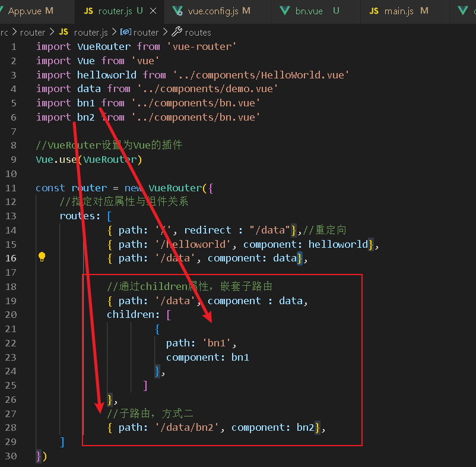
Task: Click the Vue icon on bn.vue tab
Action: click(x=285, y=11)
